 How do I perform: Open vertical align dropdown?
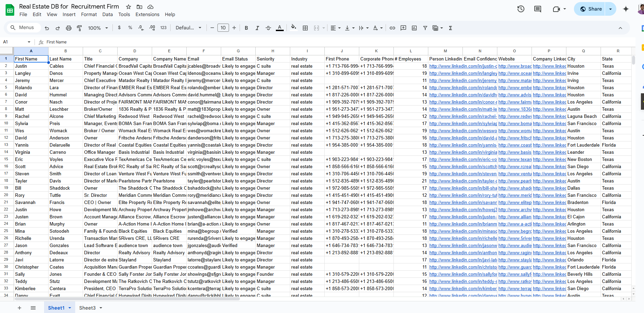[350, 28]
